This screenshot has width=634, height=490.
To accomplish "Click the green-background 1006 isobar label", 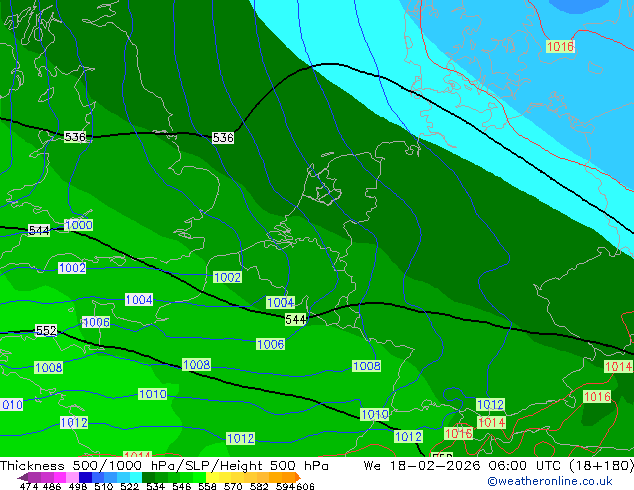I will click(x=271, y=344).
